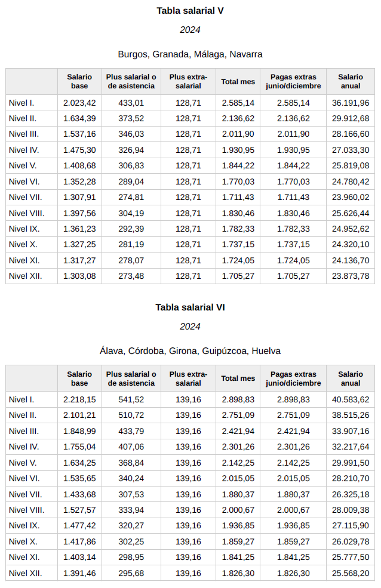Select the 27.033,30 annual salary cell

(350, 150)
